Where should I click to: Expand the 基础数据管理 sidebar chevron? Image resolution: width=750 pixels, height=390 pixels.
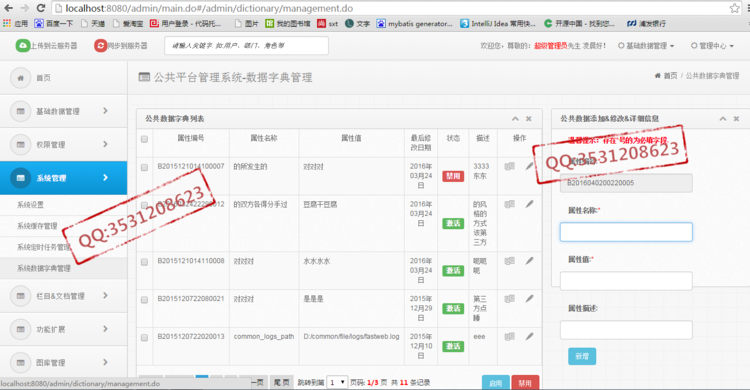point(105,111)
